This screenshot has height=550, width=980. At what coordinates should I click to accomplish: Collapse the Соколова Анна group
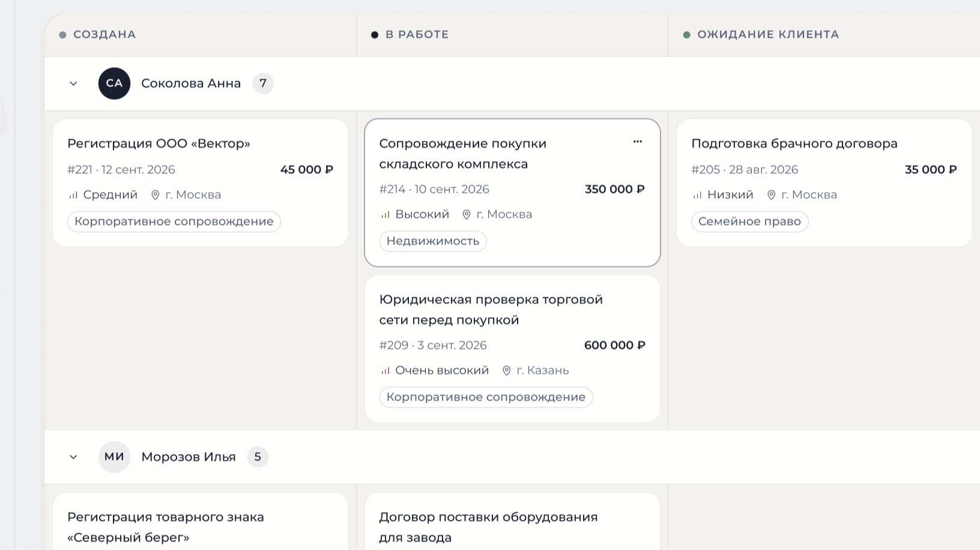(x=73, y=83)
